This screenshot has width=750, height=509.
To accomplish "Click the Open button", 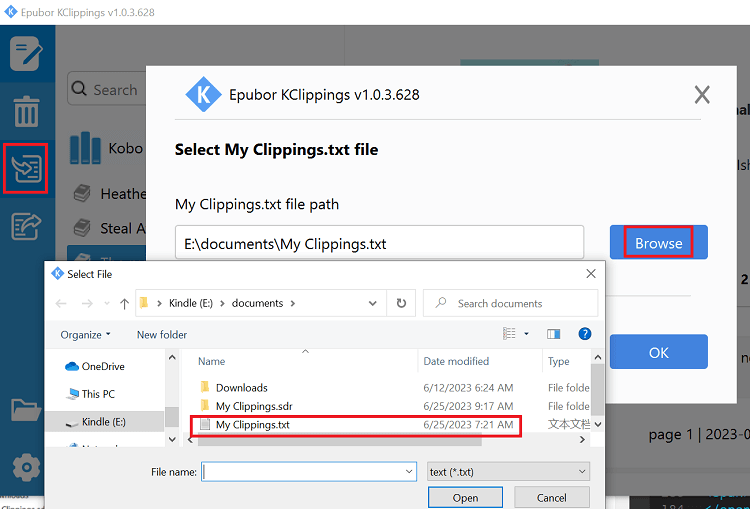I will click(465, 498).
